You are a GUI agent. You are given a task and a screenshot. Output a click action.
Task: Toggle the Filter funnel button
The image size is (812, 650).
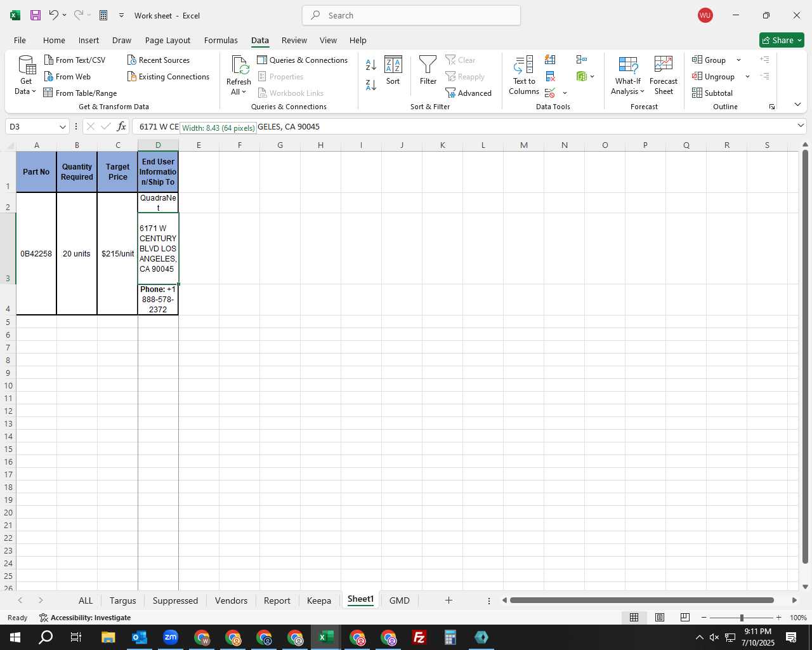point(428,70)
